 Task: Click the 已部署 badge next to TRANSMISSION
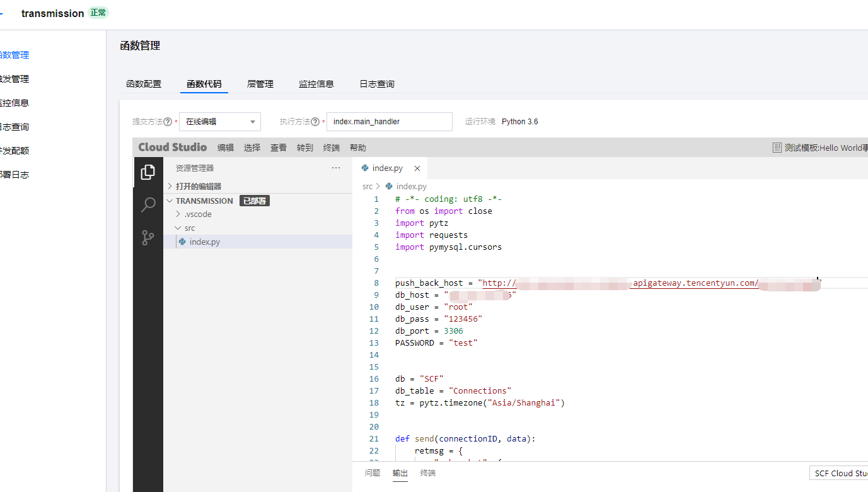255,201
